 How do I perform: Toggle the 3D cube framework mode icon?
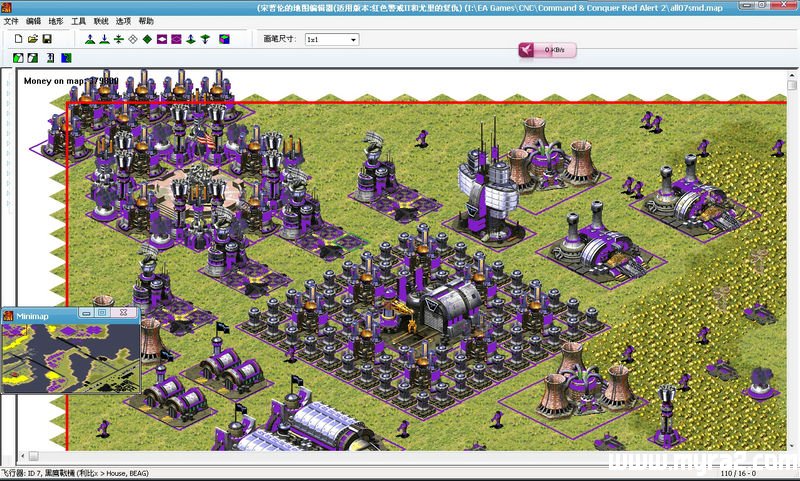pos(224,39)
